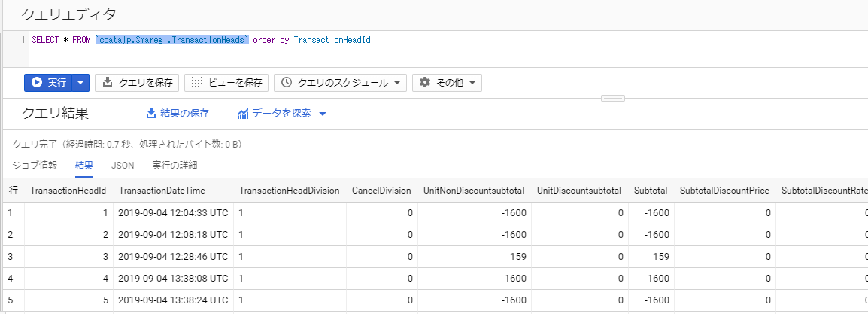
Task: Switch to ジョブ情報 tab
Action: pos(35,165)
